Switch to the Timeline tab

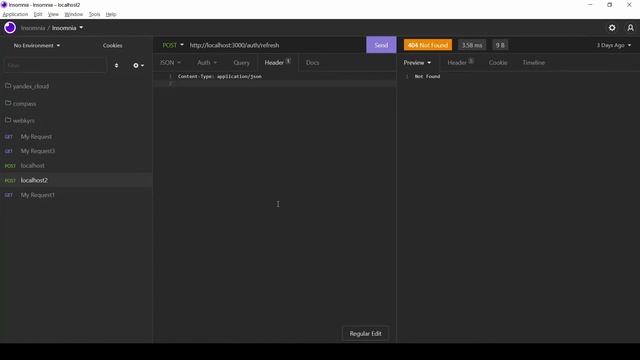[533, 62]
